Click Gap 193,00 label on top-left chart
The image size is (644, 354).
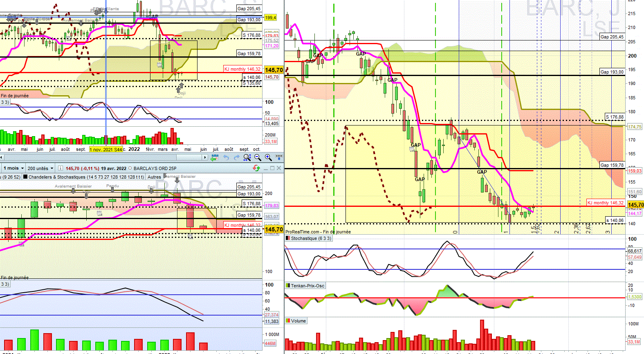point(249,20)
